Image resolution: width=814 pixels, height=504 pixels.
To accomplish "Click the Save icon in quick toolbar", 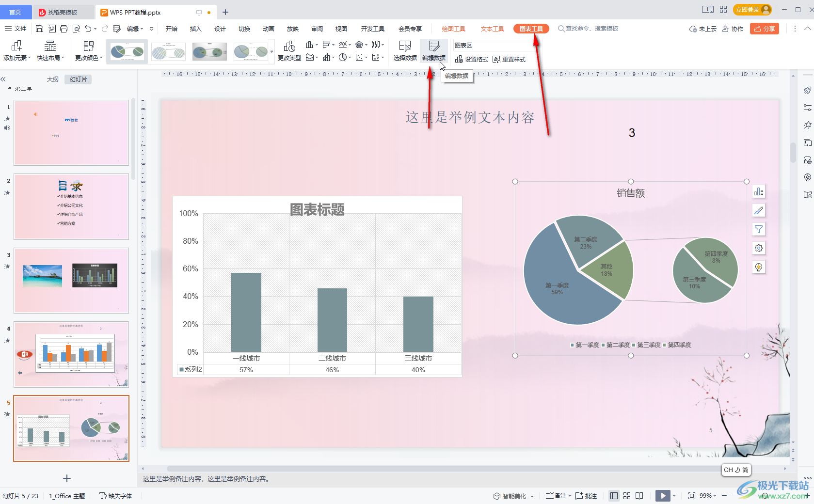I will 40,29.
